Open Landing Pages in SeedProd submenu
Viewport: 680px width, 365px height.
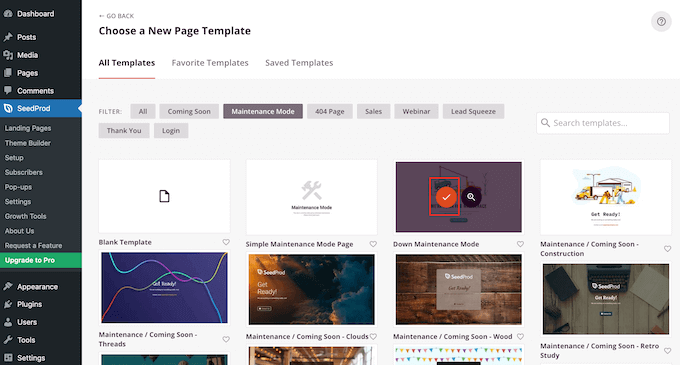[28, 128]
